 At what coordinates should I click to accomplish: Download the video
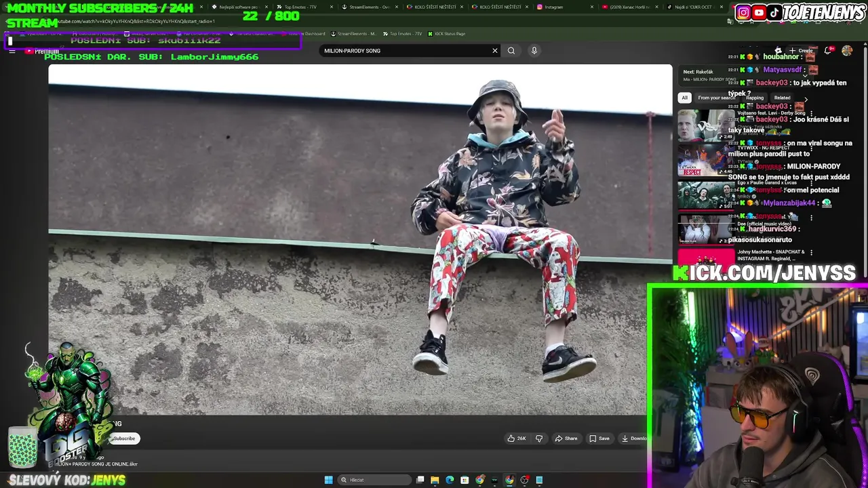[x=634, y=439]
